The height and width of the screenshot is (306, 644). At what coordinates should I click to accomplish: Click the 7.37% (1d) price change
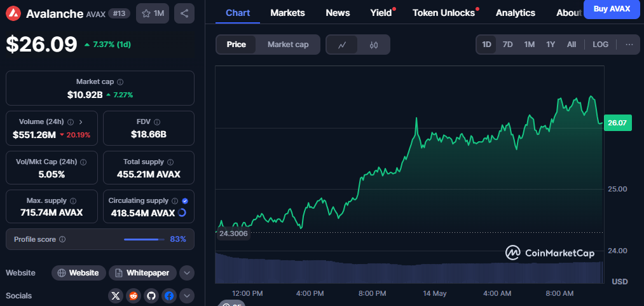107,45
